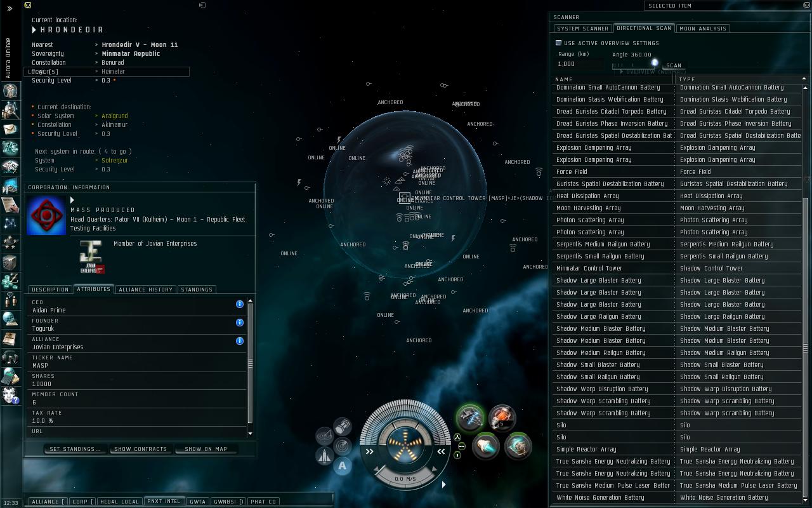Click the Scan button

(674, 65)
